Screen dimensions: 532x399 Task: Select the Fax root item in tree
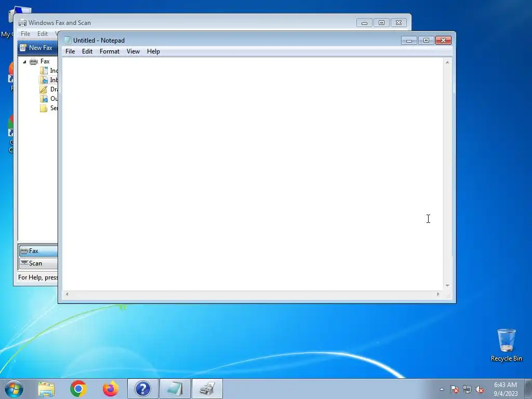[x=45, y=61]
